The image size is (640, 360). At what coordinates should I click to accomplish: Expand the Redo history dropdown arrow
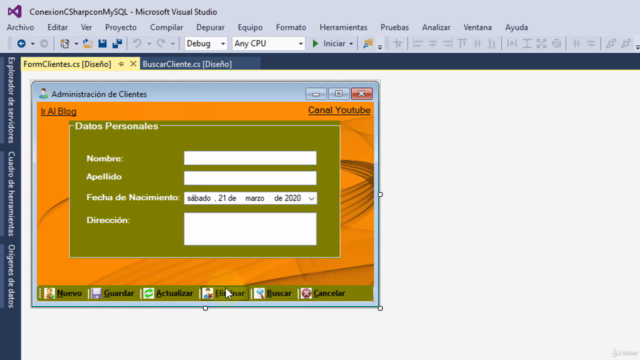173,44
